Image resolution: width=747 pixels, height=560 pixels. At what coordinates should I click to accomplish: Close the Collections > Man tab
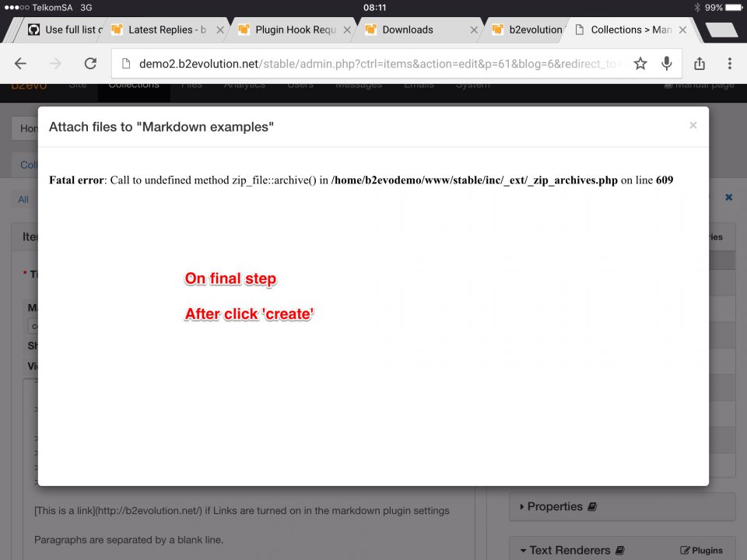(682, 30)
